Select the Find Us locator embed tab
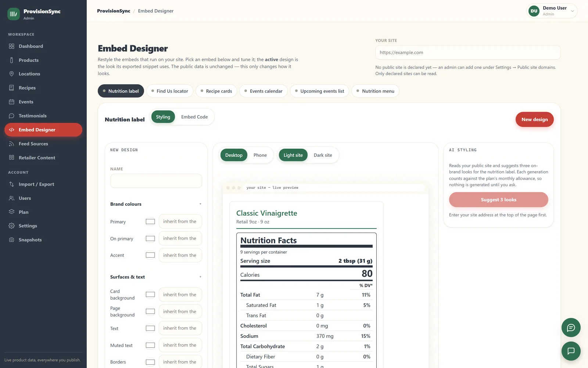The width and height of the screenshot is (588, 368). 169,91
